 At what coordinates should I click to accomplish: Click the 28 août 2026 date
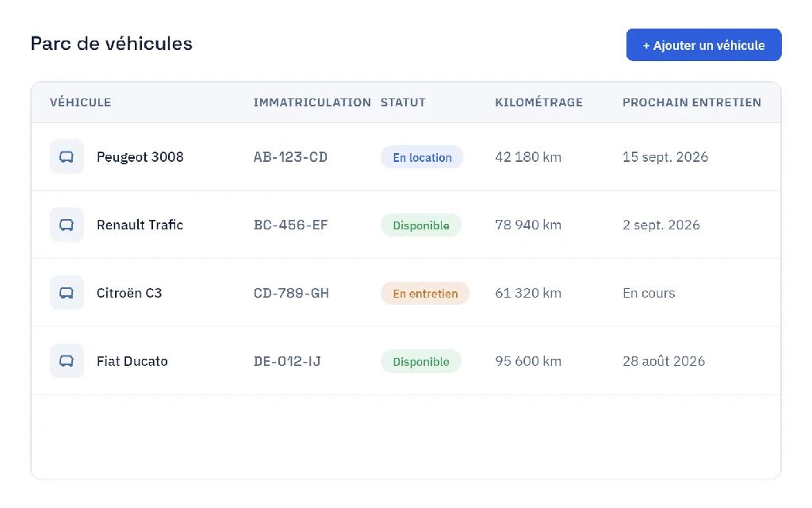pos(664,361)
